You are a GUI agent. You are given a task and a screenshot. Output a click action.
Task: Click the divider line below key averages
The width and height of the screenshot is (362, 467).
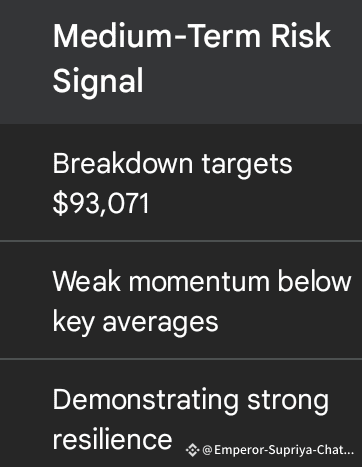coord(181,359)
